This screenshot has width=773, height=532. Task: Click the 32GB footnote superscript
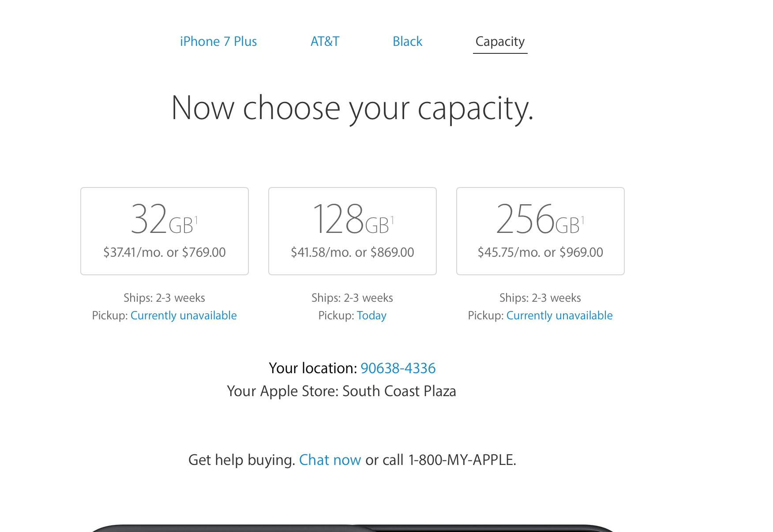point(196,220)
